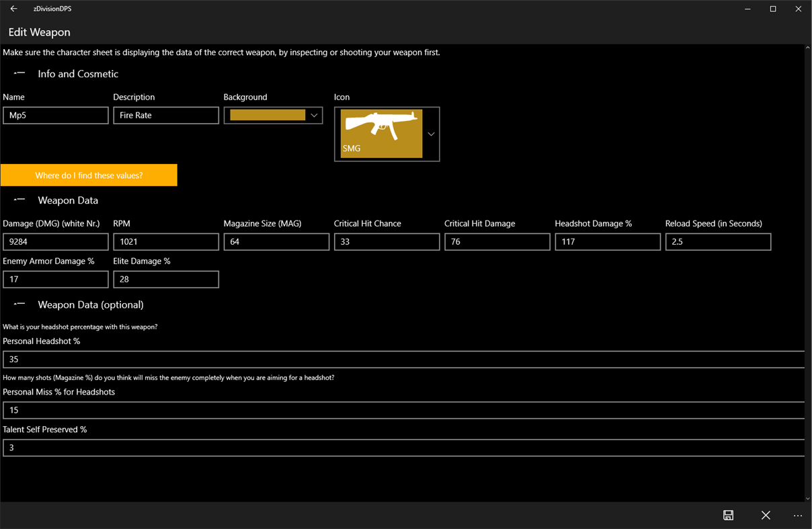812x529 pixels.
Task: Open the Background color dropdown
Action: pos(313,115)
